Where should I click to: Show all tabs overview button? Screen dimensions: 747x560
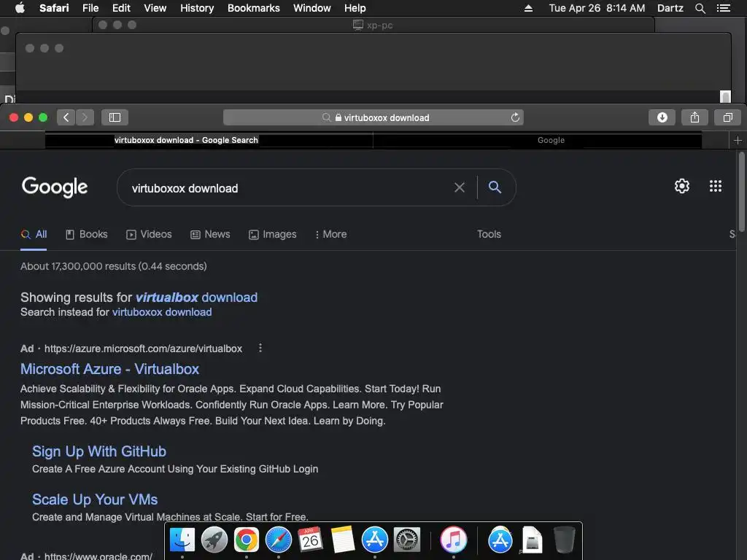pos(727,117)
